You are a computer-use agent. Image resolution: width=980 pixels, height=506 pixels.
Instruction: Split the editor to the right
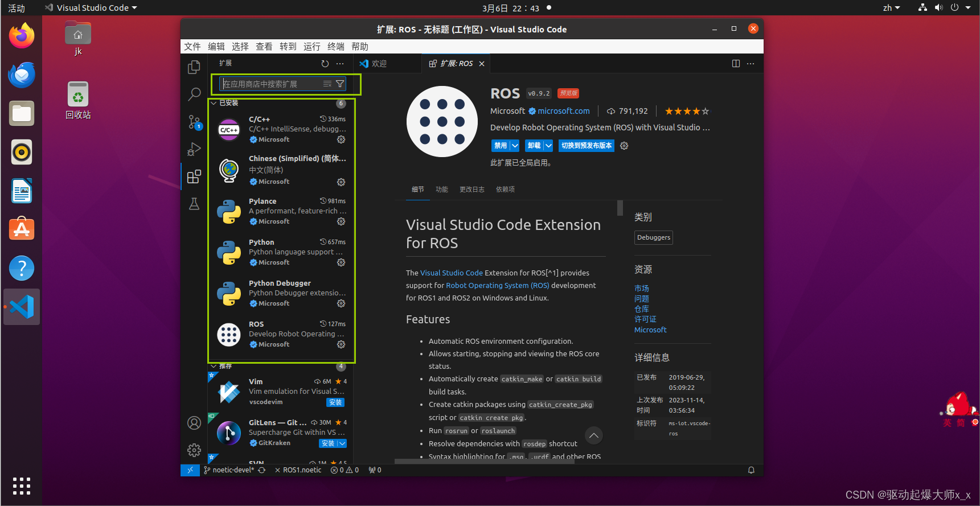pos(736,64)
